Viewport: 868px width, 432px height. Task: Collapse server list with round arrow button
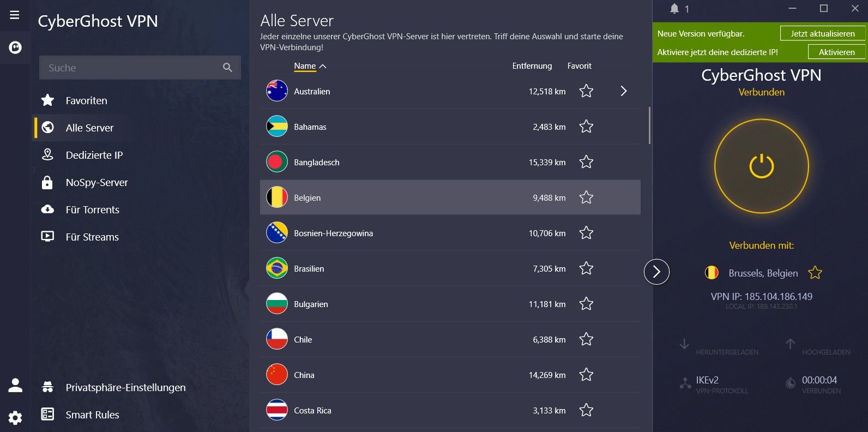pyautogui.click(x=656, y=272)
